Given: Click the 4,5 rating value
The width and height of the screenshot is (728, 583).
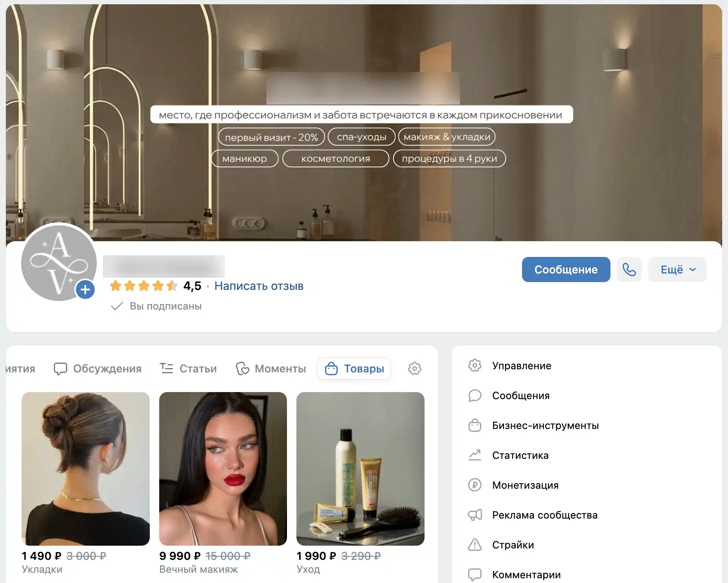Looking at the screenshot, I should coord(192,286).
